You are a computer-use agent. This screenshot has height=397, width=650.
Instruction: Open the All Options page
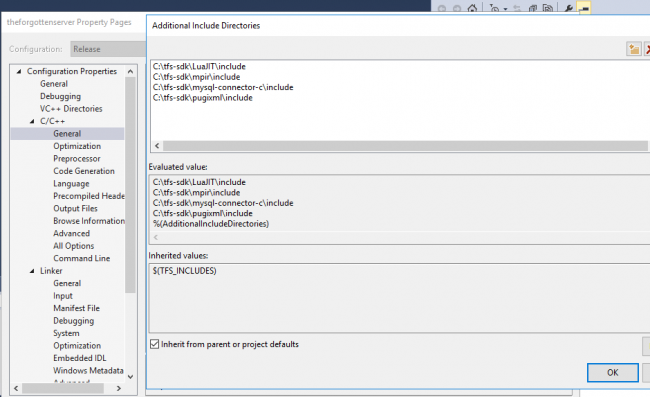point(73,246)
